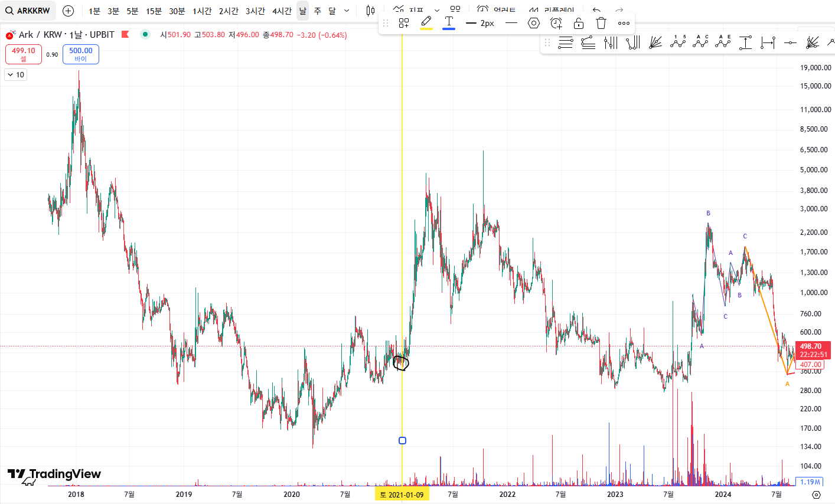Open chart settings gear at bottom right
This screenshot has height=504, width=835.
[817, 495]
